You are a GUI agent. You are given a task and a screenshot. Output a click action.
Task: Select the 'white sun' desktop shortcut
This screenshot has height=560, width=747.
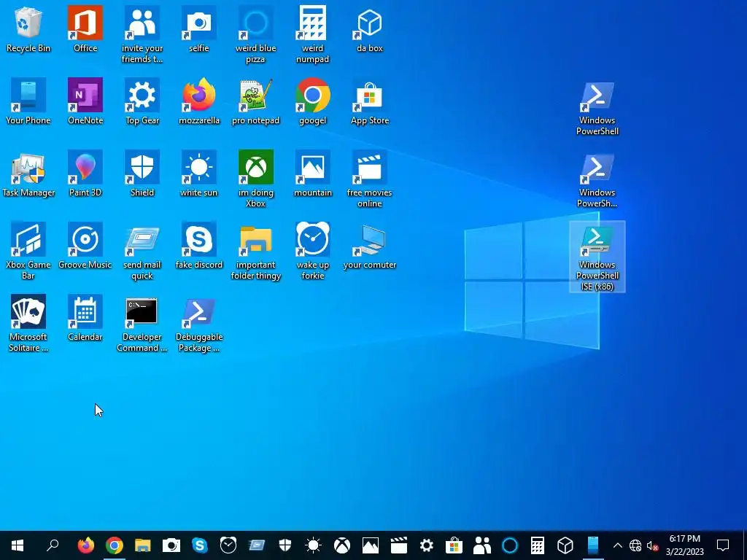click(x=198, y=174)
